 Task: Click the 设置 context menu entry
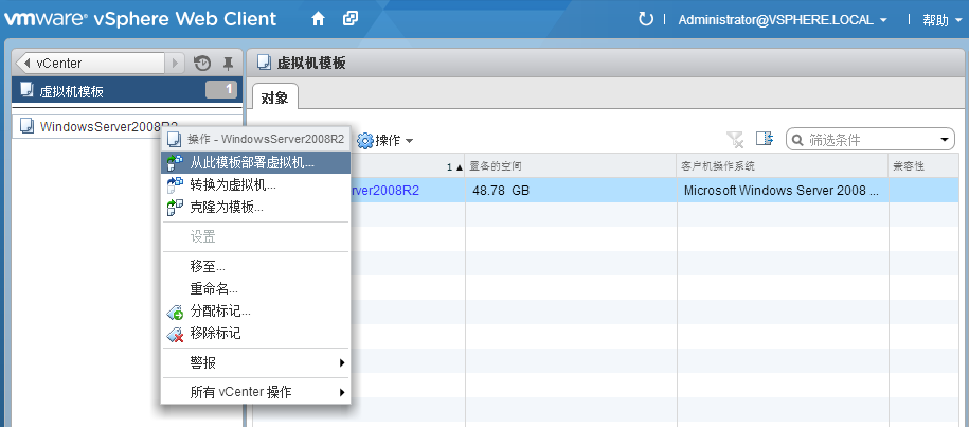[x=256, y=237]
